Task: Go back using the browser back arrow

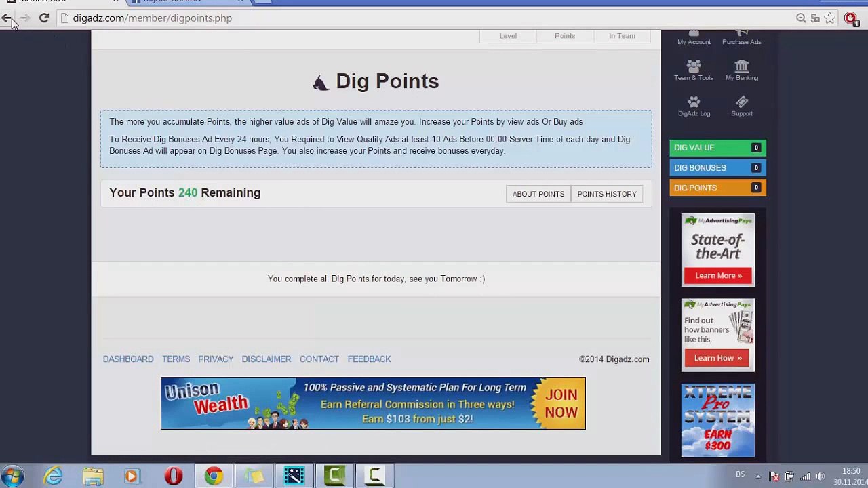Action: 7,18
